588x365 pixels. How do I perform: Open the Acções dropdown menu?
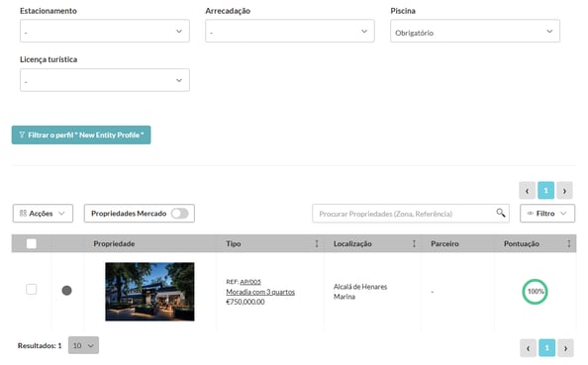pos(43,214)
